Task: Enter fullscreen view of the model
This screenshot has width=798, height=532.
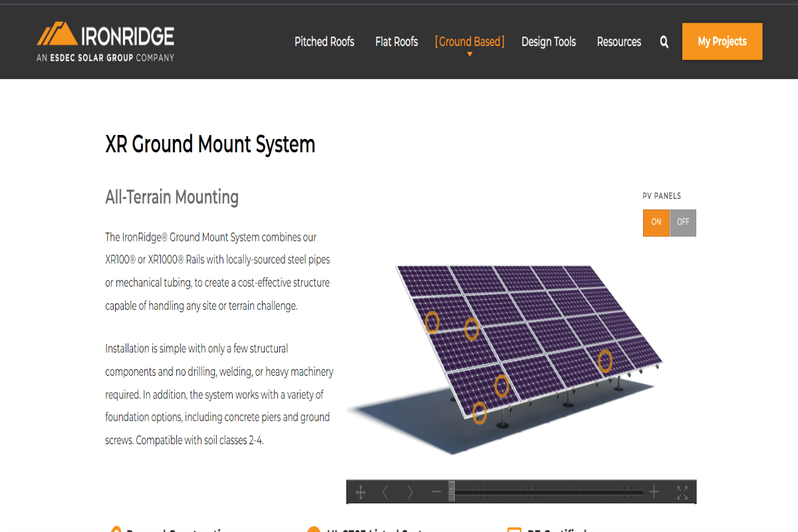Action: tap(682, 492)
